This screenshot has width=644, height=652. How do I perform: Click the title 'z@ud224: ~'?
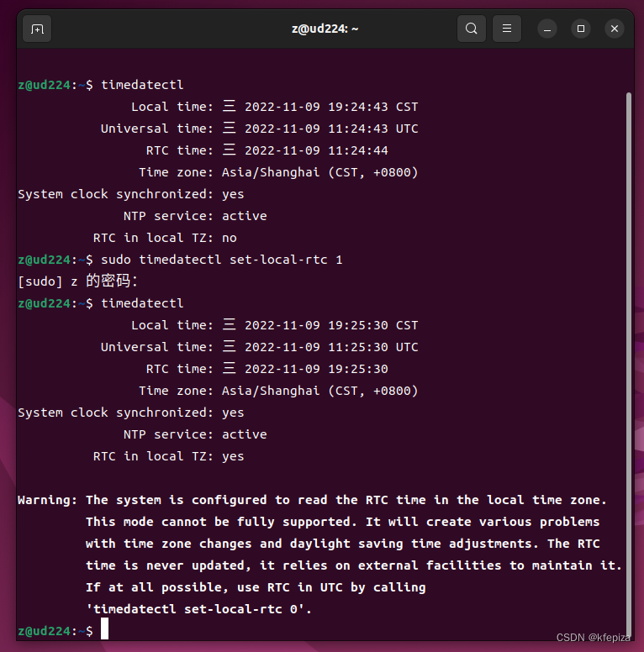(x=325, y=29)
